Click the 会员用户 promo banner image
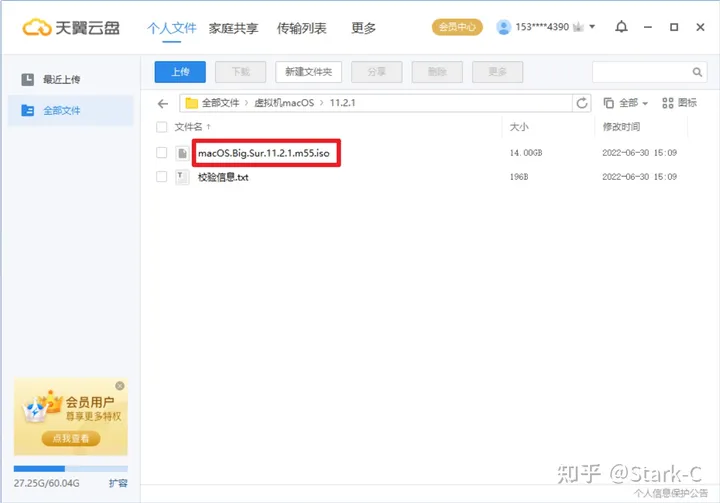This screenshot has width=720, height=503. coord(71,417)
